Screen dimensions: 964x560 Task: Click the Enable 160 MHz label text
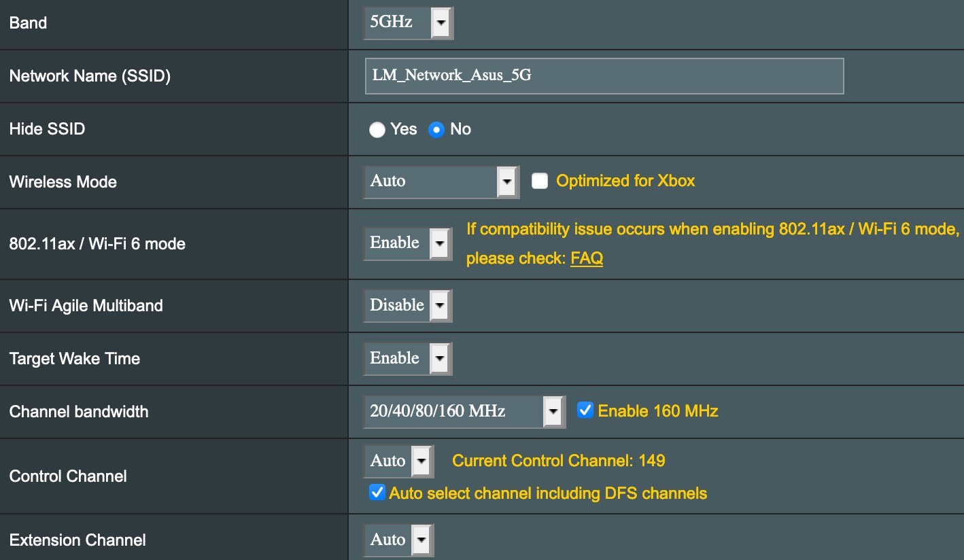click(x=657, y=411)
